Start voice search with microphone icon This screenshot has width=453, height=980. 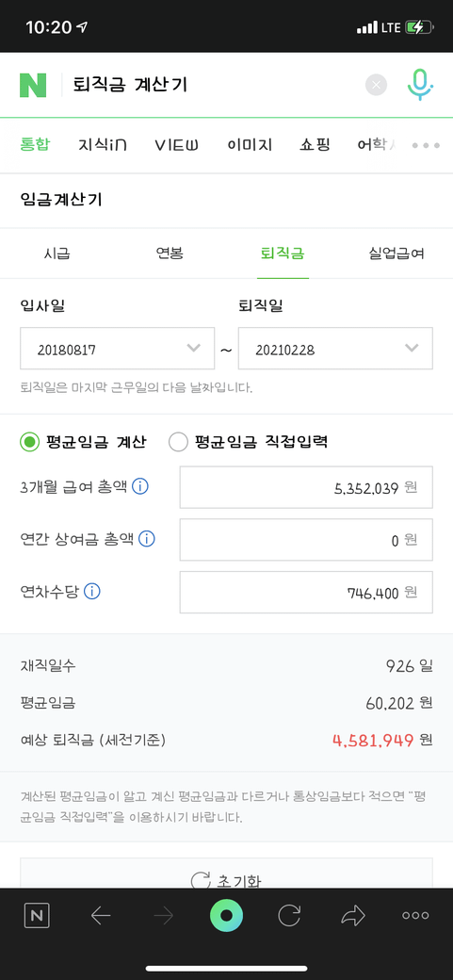click(x=420, y=85)
